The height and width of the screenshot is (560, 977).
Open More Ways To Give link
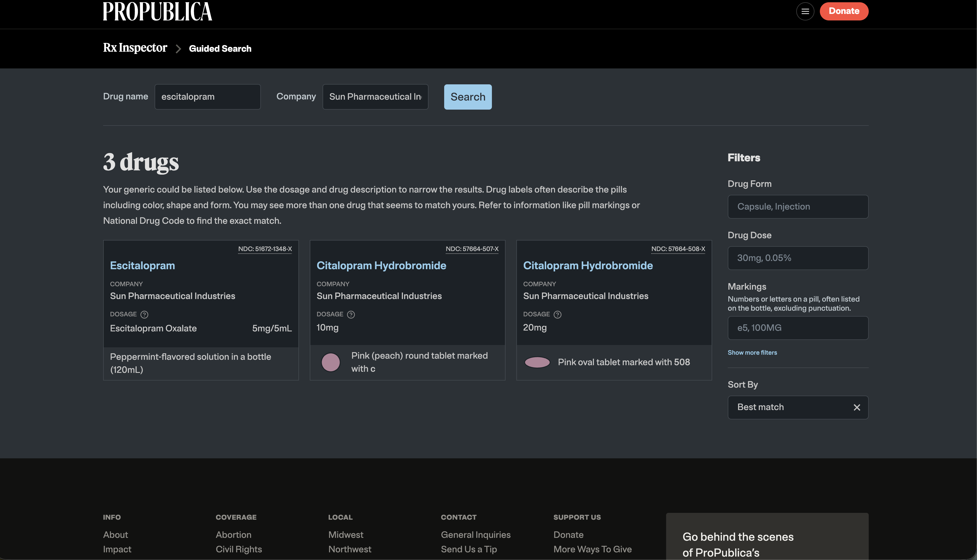click(593, 549)
